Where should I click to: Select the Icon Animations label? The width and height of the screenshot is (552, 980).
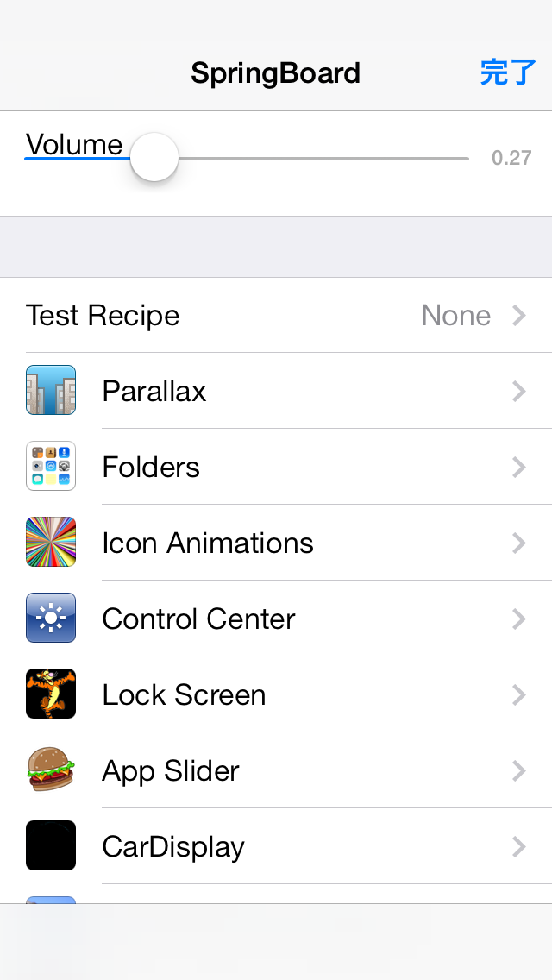(x=208, y=543)
